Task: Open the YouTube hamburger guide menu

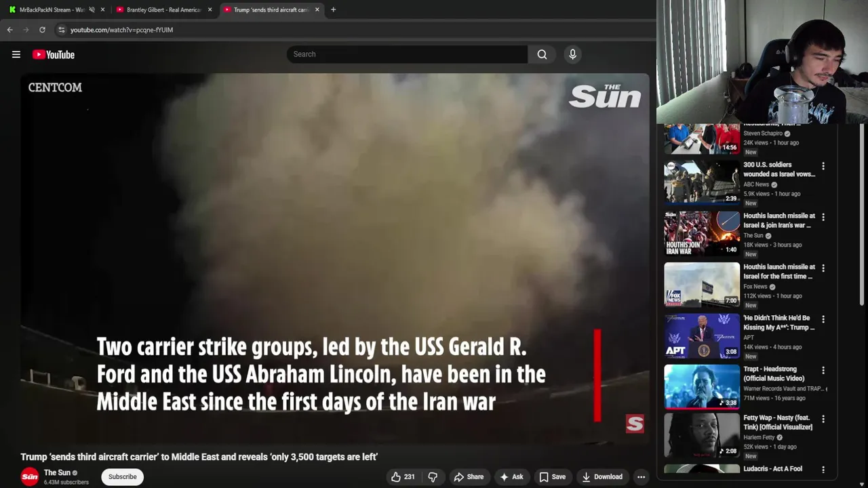Action: pos(16,54)
